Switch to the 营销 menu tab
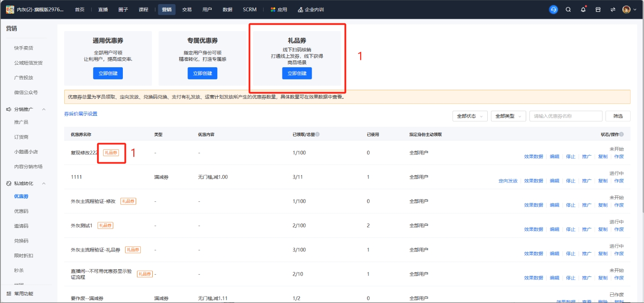This screenshot has width=644, height=303. [x=167, y=9]
